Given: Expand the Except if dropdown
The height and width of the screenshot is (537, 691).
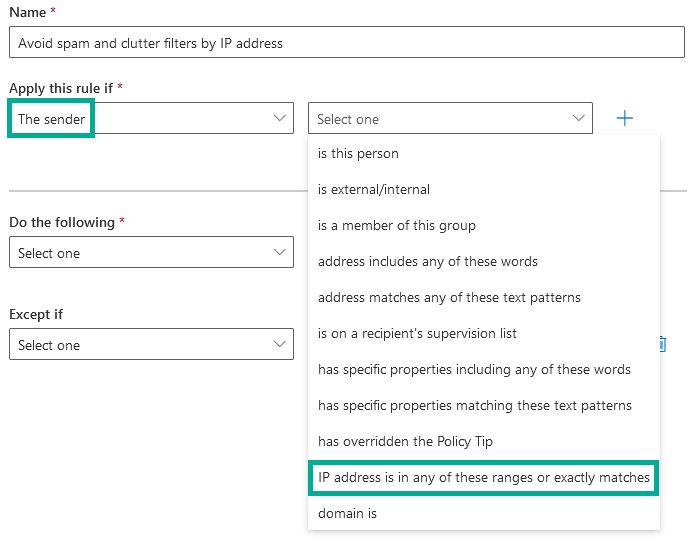Looking at the screenshot, I should point(150,345).
